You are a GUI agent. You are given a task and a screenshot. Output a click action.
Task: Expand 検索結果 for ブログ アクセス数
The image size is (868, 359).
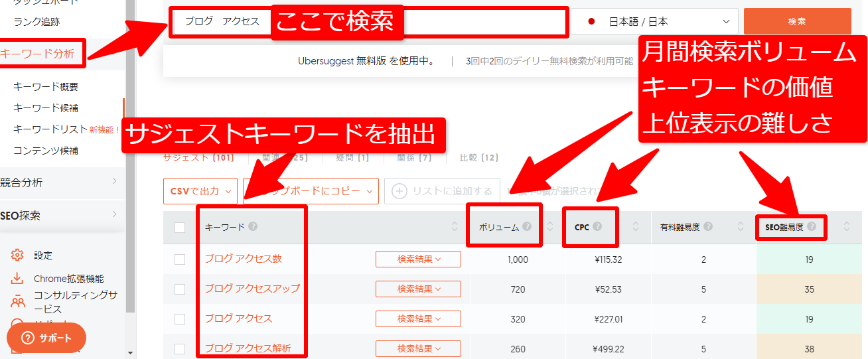(x=418, y=259)
